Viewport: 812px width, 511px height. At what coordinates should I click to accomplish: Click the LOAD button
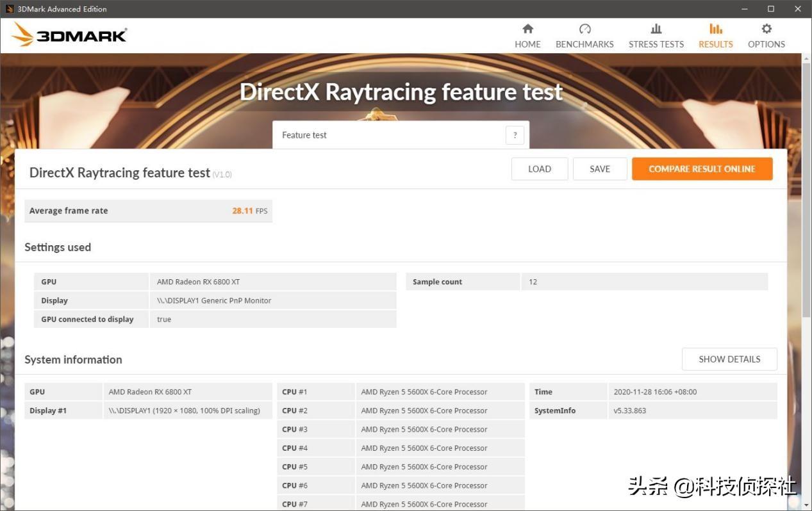[x=539, y=168]
